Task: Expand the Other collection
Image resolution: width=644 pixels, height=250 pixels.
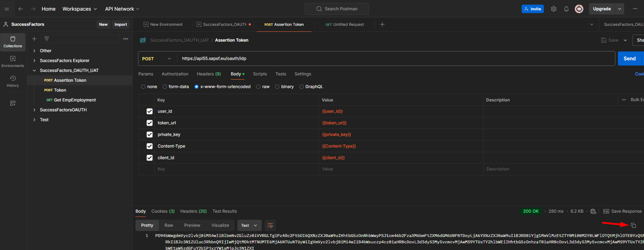Action: 34,51
